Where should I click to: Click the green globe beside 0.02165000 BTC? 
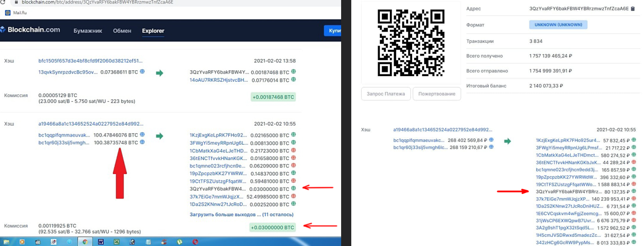click(x=294, y=135)
